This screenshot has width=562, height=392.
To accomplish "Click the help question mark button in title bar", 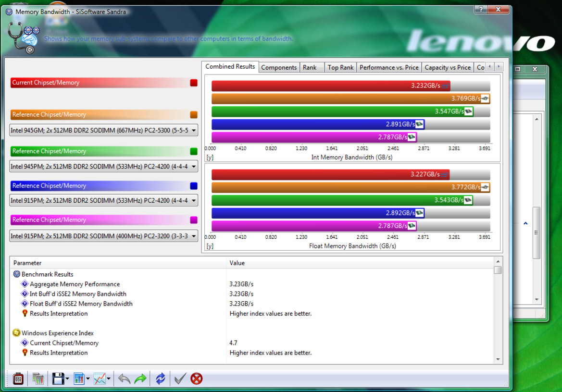I will (481, 9).
